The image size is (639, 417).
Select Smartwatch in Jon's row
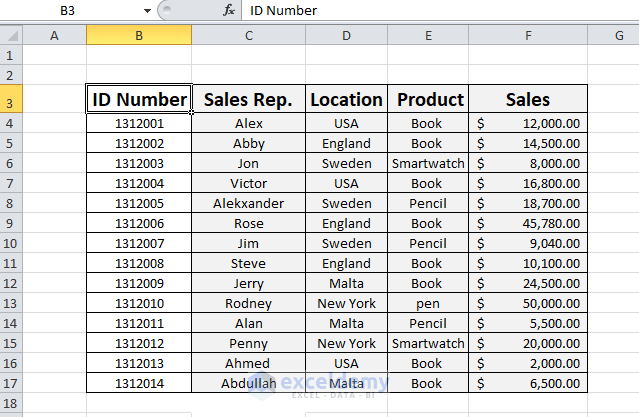click(x=428, y=163)
